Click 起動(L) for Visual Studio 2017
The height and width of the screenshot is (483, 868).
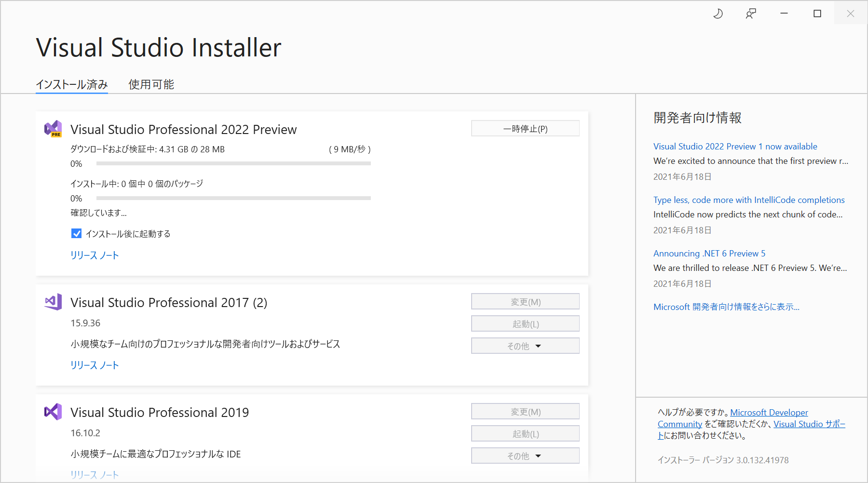coord(525,324)
